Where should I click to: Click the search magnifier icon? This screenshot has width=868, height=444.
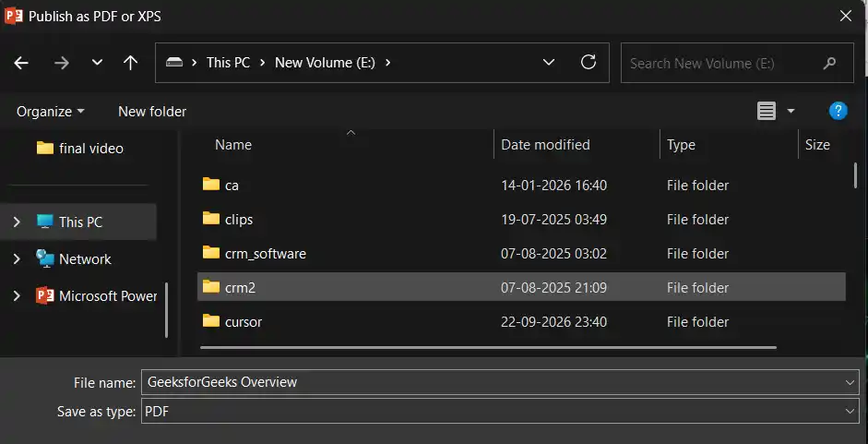829,63
